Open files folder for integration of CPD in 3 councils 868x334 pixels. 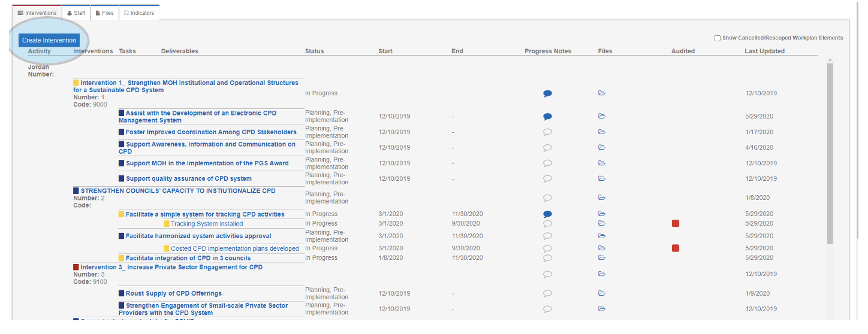602,258
